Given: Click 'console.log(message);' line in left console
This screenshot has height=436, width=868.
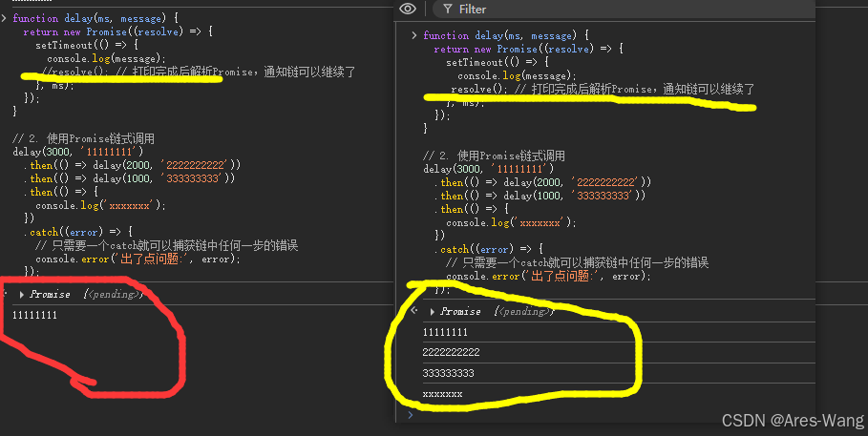Looking at the screenshot, I should point(106,58).
